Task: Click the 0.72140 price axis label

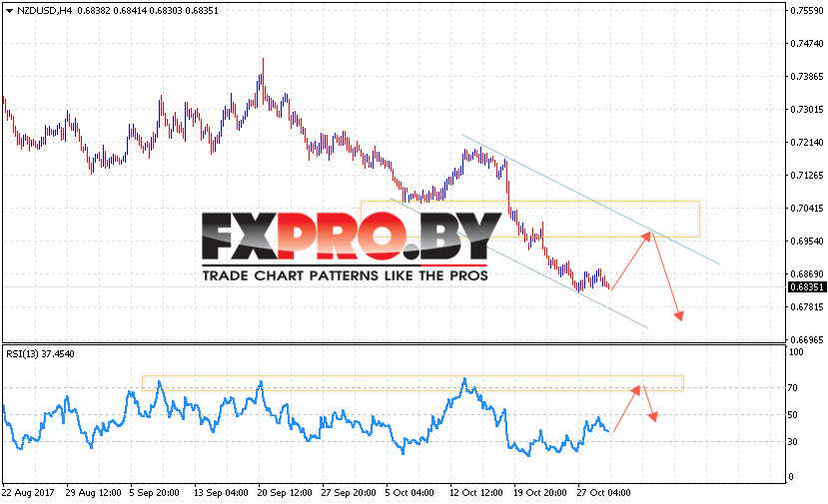Action: coord(807,142)
